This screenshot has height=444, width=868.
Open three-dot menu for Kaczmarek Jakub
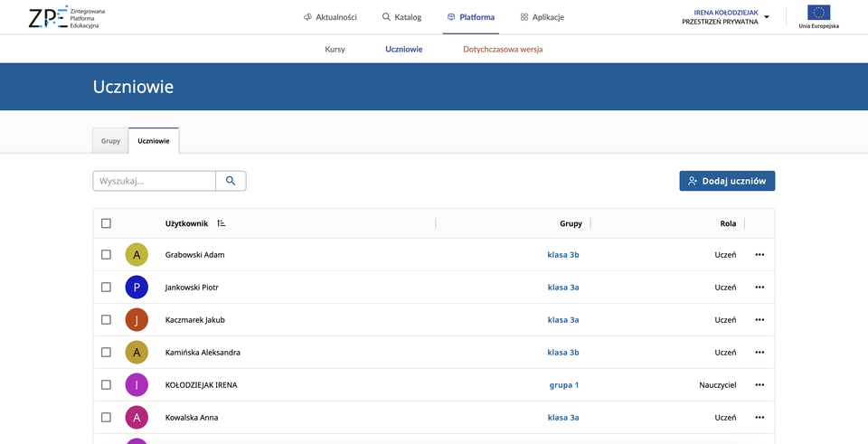pos(759,320)
